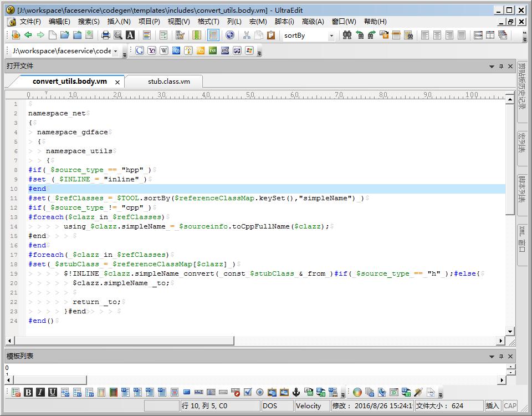
Task: Pin the 模板列表 panel
Action: tap(501, 356)
